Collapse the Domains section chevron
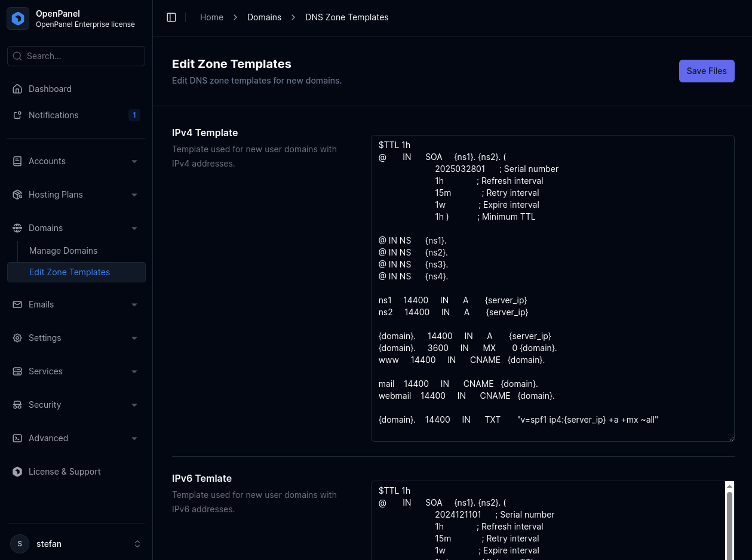Screen dimensions: 752x560 coord(134,228)
